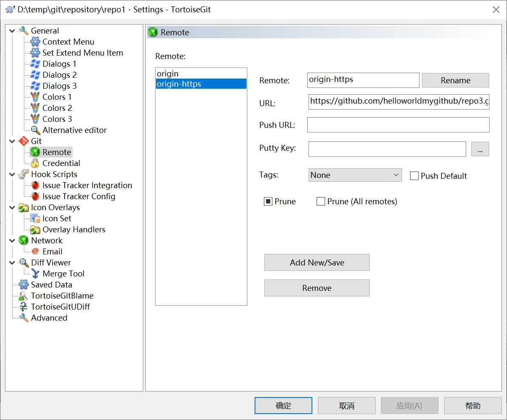Click the Icon Set icon

click(x=35, y=218)
